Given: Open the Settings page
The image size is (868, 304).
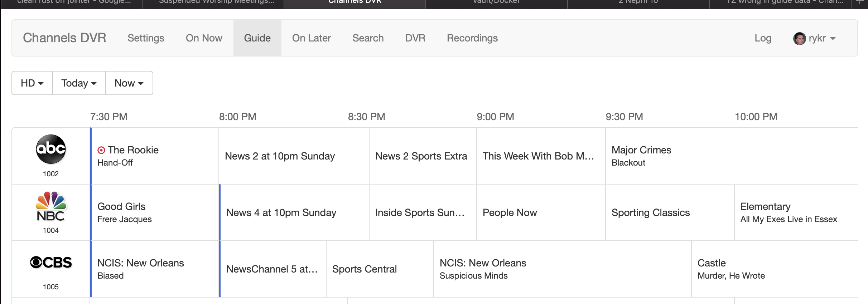Looking at the screenshot, I should pyautogui.click(x=146, y=38).
